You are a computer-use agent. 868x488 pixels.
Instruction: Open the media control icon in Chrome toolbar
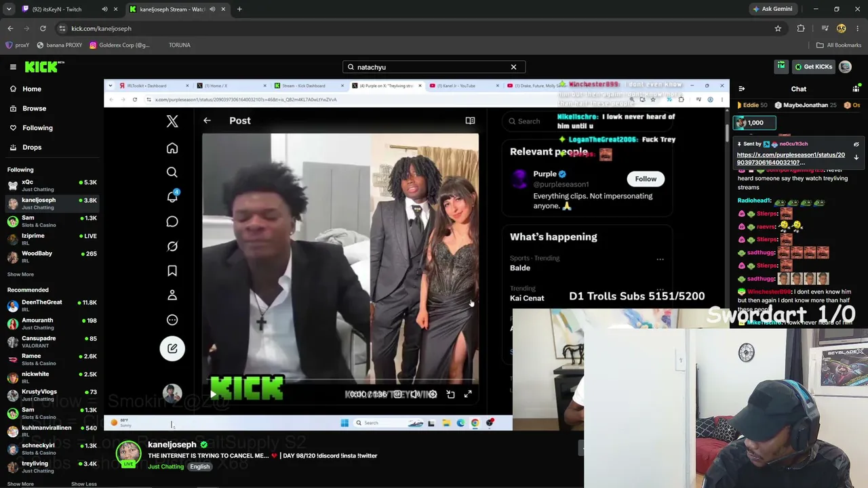point(825,28)
